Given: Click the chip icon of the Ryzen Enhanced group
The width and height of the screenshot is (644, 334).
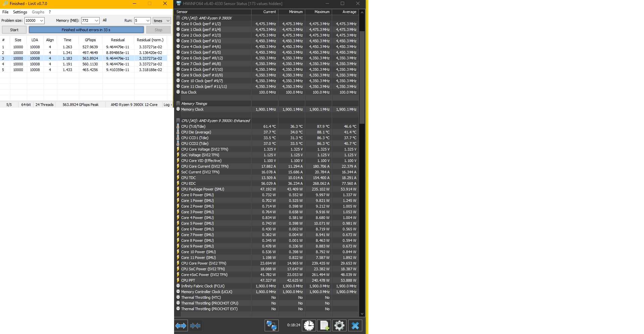Looking at the screenshot, I should [178, 121].
